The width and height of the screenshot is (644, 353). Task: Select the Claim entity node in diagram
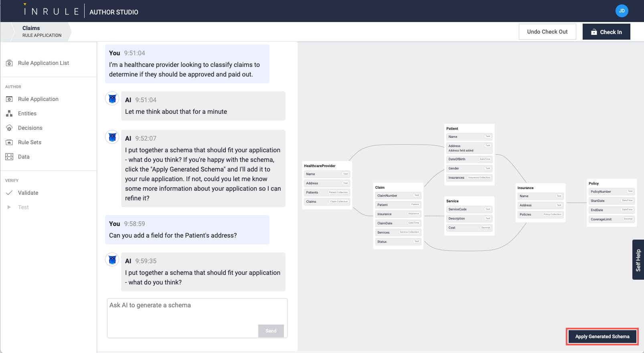click(x=380, y=188)
